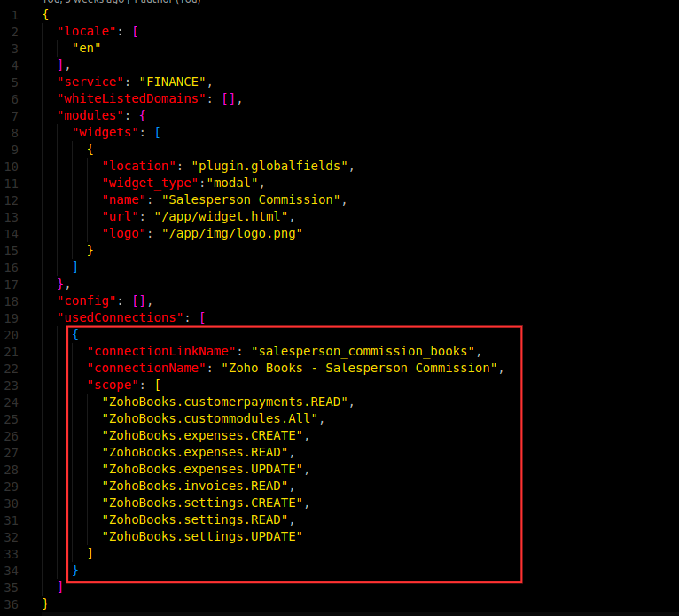Viewport: 679px width, 616px height.
Task: Click the closing bracket on line 35
Action: 60,588
